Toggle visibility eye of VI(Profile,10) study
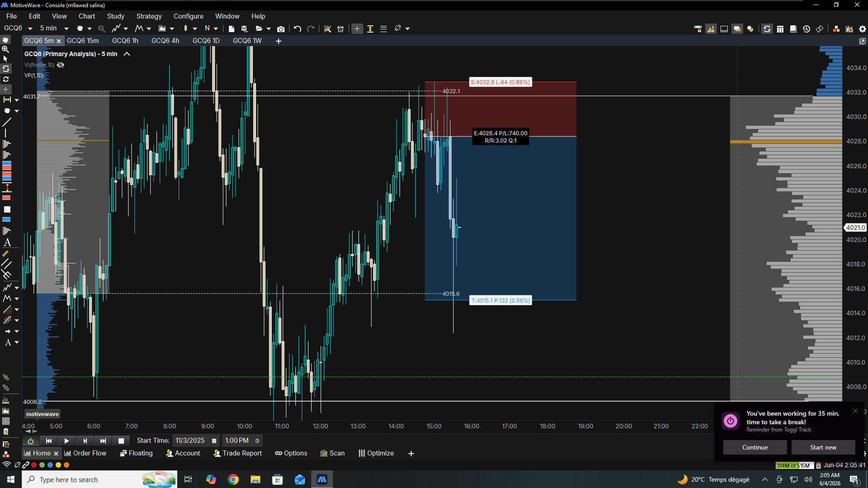Image resolution: width=868 pixels, height=488 pixels. 61,65
